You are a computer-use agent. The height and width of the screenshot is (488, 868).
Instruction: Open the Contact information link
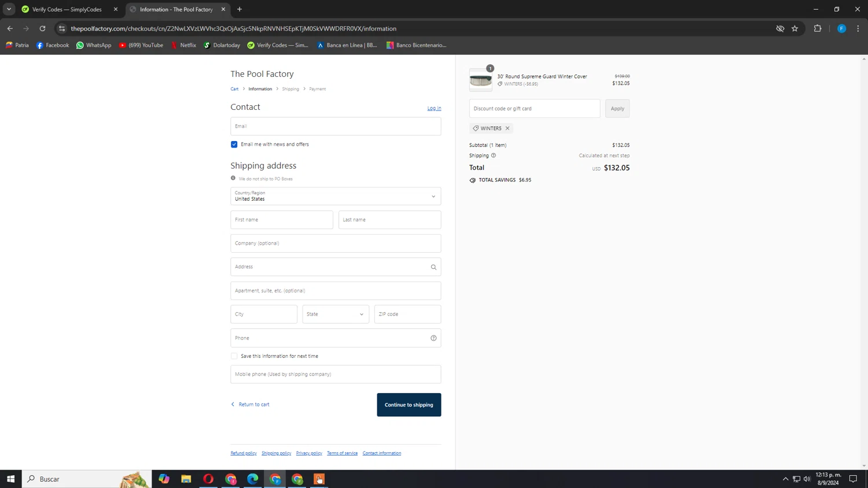pyautogui.click(x=382, y=453)
